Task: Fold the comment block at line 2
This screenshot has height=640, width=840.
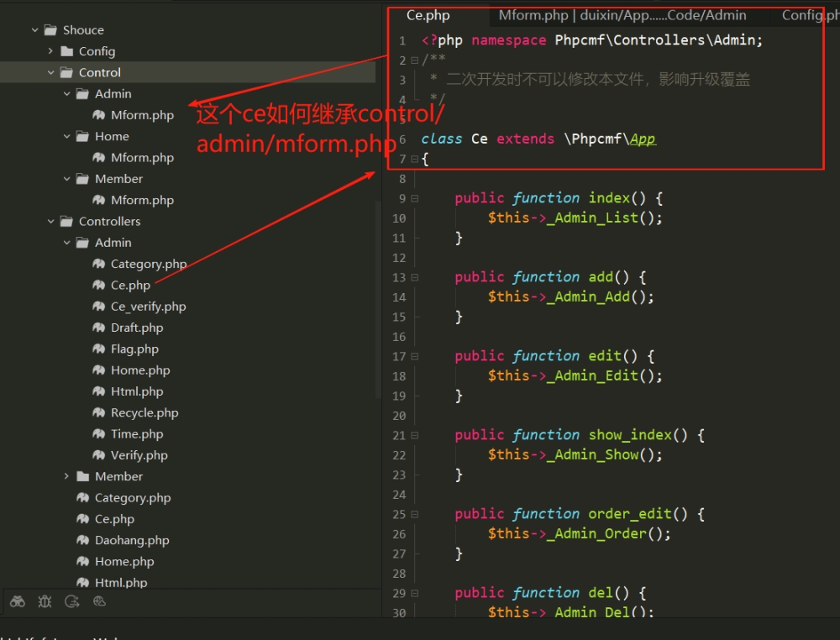Action: click(x=415, y=60)
